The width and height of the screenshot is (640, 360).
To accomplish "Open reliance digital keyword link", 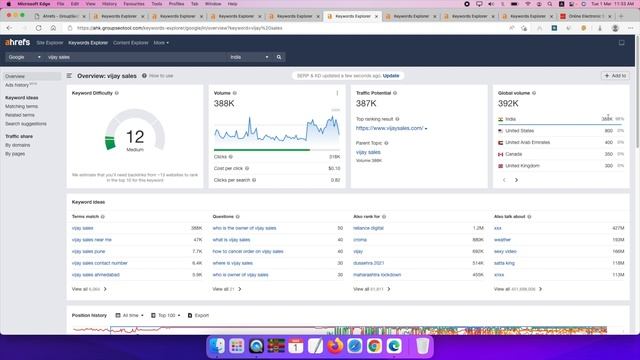I will pyautogui.click(x=369, y=228).
